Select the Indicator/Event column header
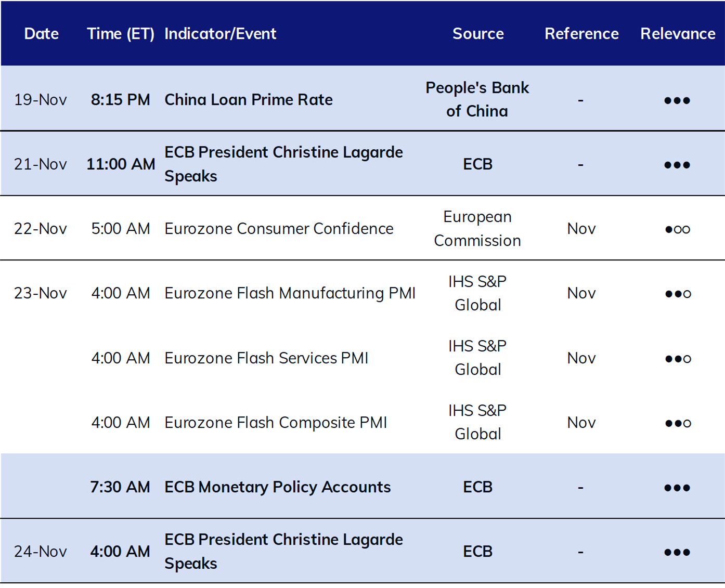Viewport: 725px width, 588px height. pyautogui.click(x=221, y=34)
